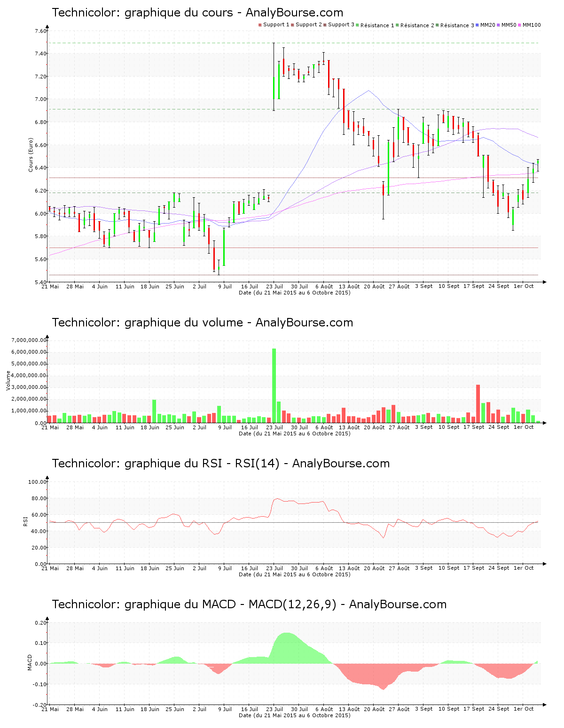This screenshot has width=564, height=728.
Task: Click the 60.00 value on RSI axis
Action: [x=39, y=515]
